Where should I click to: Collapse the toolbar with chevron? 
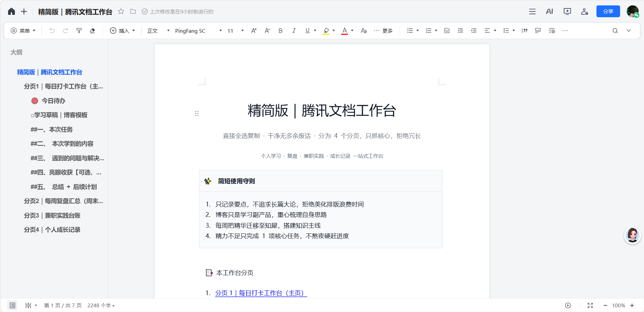tap(629, 31)
